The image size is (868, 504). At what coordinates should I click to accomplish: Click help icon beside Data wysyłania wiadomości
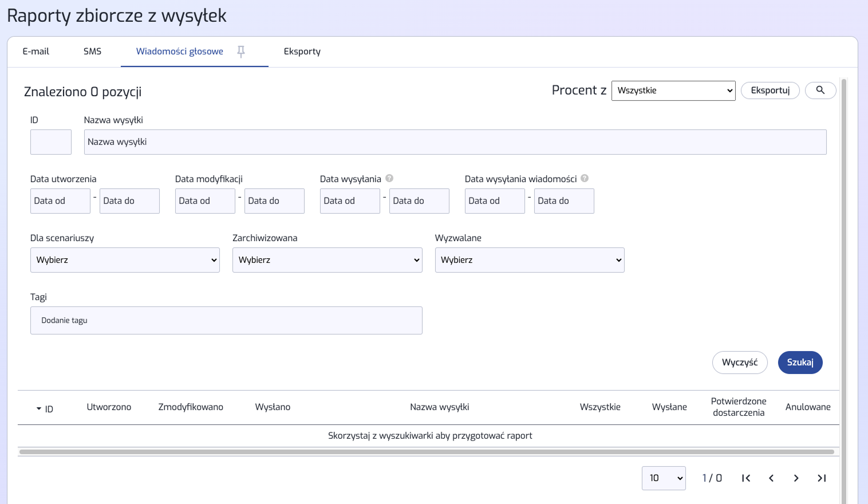pyautogui.click(x=585, y=179)
